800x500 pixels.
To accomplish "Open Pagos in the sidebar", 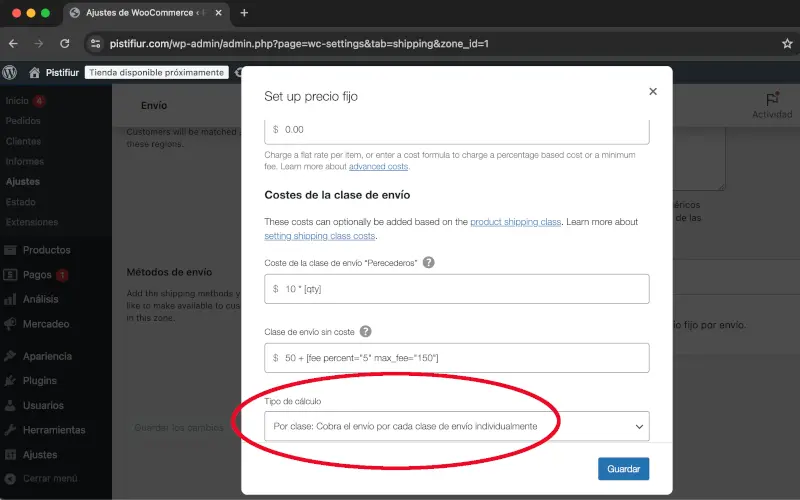I will click(36, 274).
